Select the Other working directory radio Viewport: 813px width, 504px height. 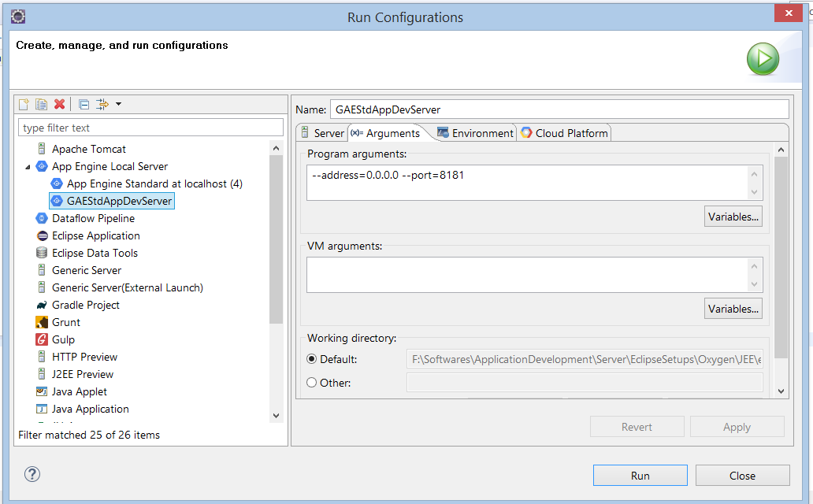(x=312, y=383)
